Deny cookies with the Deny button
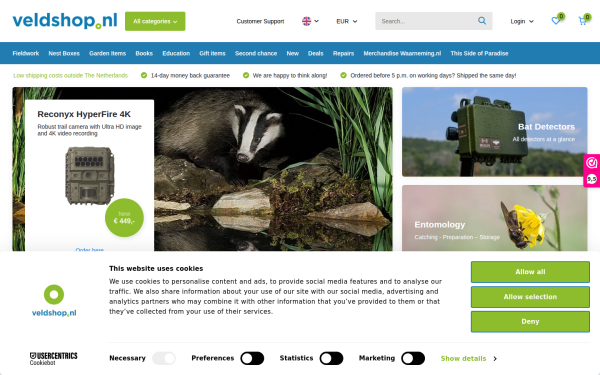Viewport: 600px width, 375px height. click(x=530, y=321)
